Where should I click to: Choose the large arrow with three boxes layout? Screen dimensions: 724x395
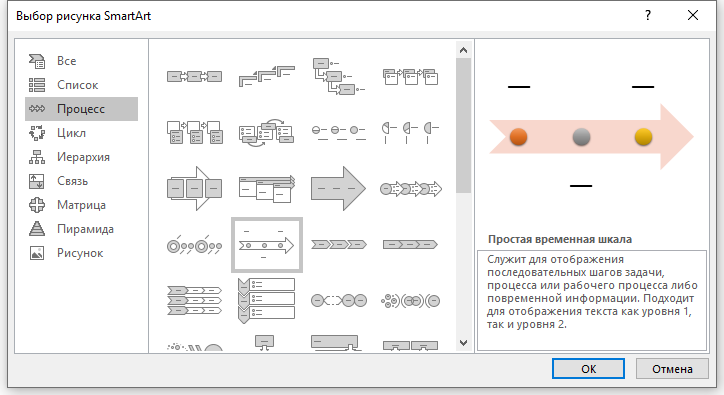194,188
